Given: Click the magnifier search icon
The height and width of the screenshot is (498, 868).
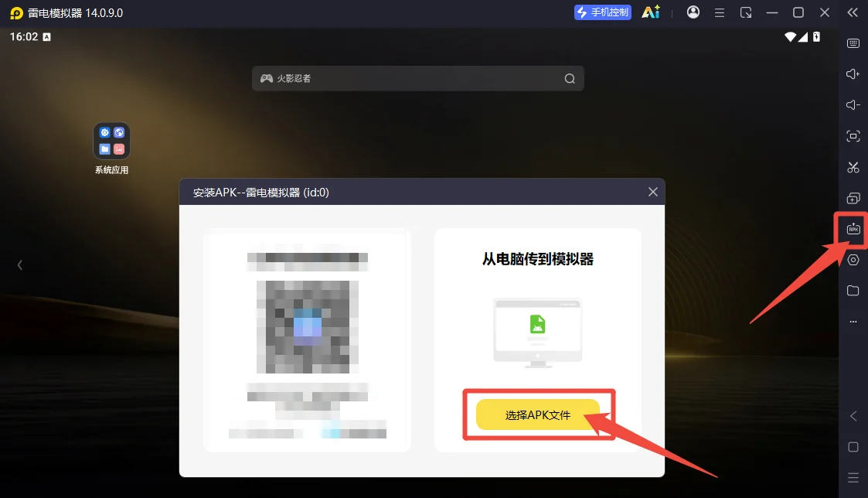Looking at the screenshot, I should pos(570,79).
